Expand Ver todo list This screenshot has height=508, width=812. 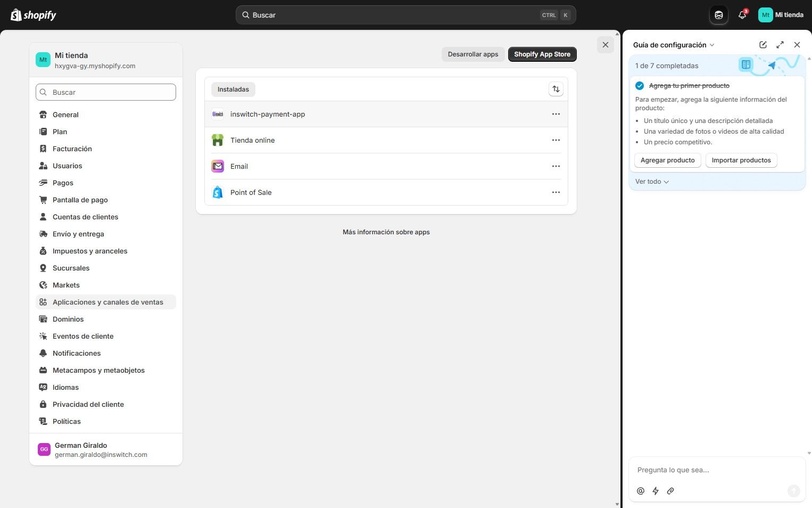coord(652,182)
